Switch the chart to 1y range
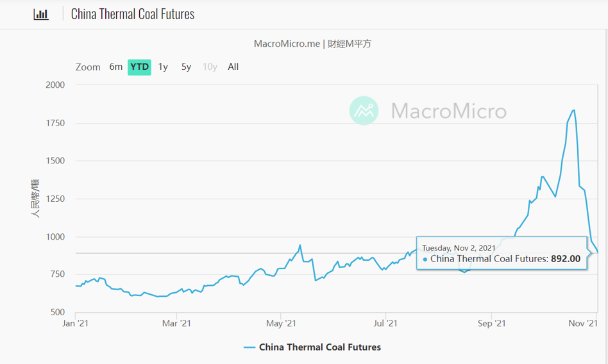Viewport: 608px width, 364px height. click(x=163, y=67)
